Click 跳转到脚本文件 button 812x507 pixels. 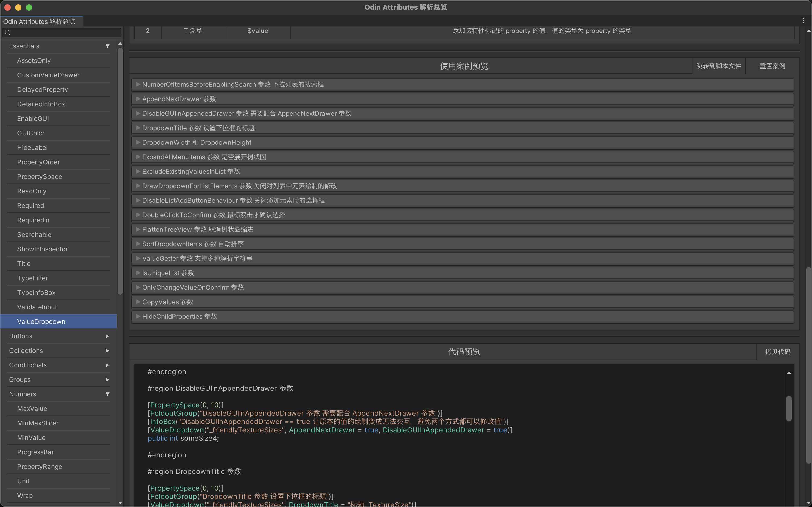719,66
